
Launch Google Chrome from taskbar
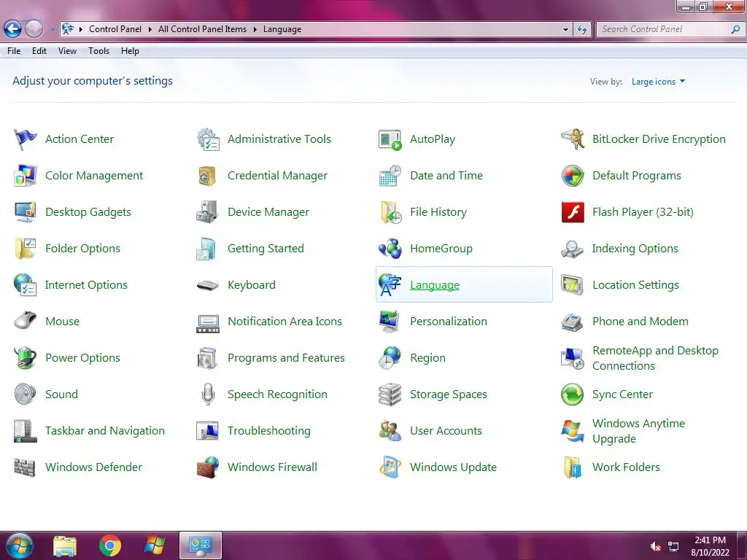coord(110,545)
